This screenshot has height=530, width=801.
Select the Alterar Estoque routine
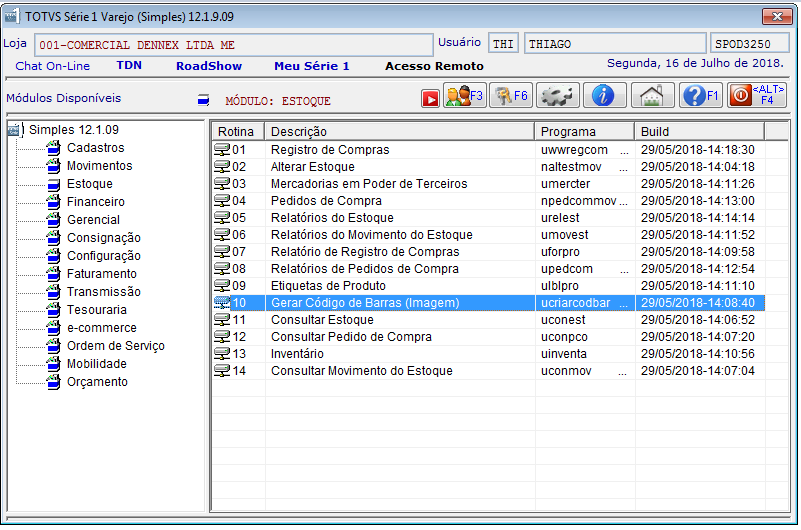click(x=313, y=166)
